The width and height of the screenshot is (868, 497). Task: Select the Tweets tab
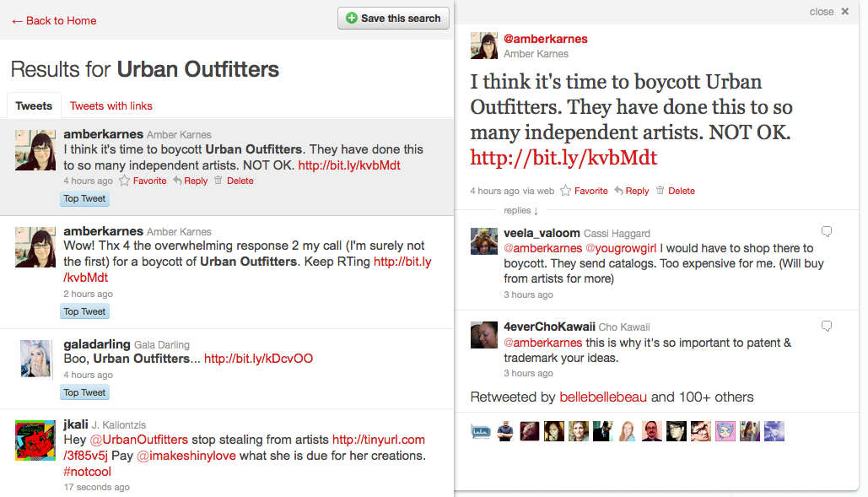pos(34,105)
